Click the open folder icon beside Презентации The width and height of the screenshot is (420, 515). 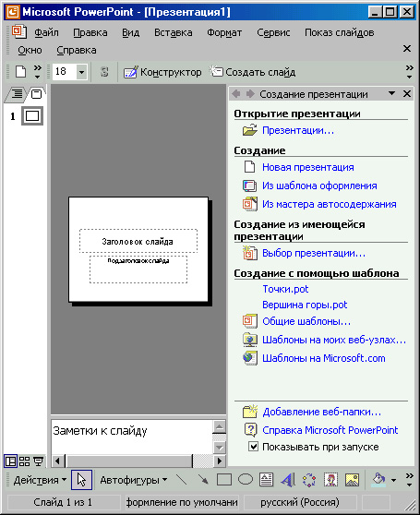pyautogui.click(x=249, y=130)
